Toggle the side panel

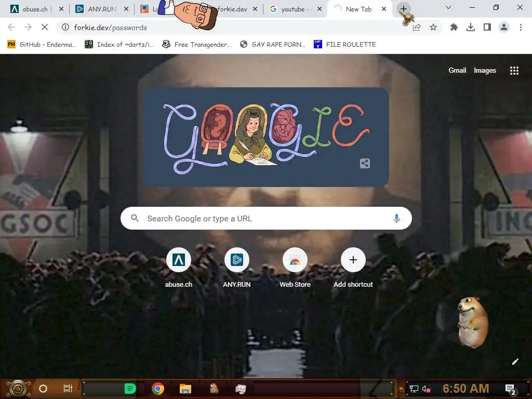click(487, 27)
